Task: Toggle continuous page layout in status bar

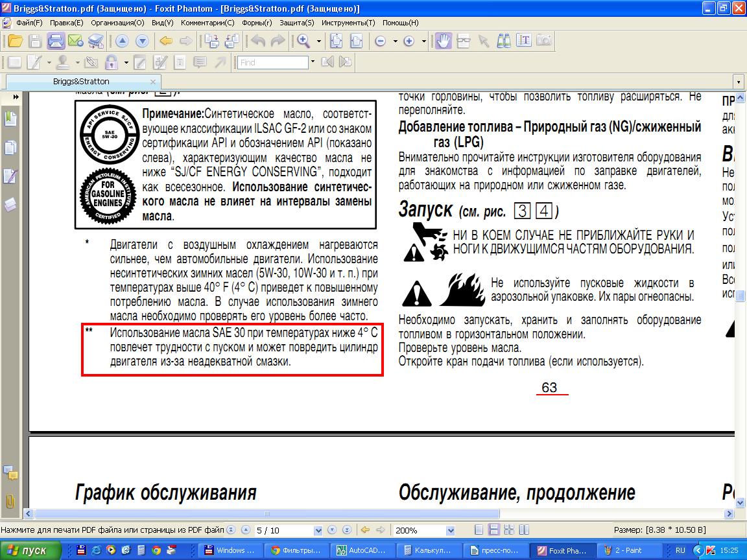Action: [x=494, y=530]
